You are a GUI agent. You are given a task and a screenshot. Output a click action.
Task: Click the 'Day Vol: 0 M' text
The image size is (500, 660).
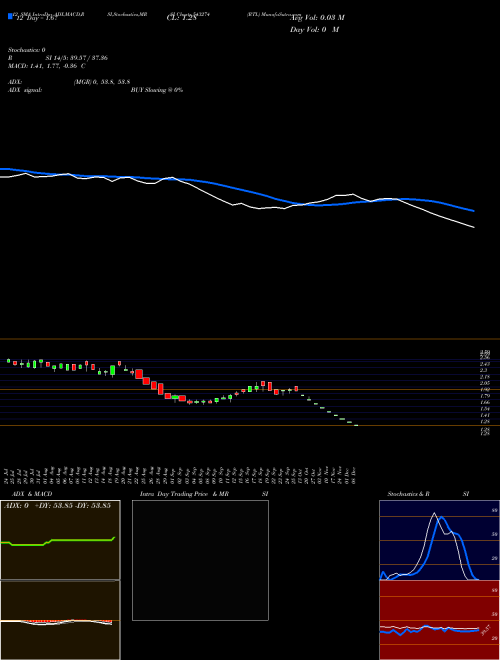point(314,30)
